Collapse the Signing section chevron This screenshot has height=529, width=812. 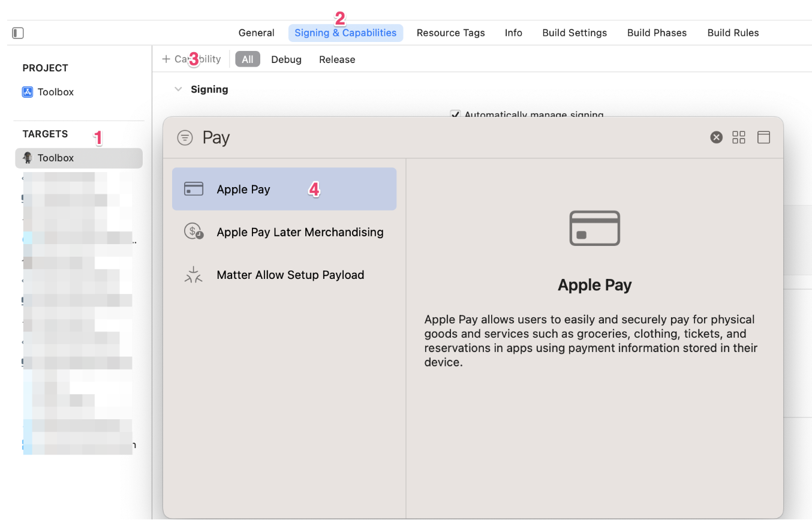click(178, 89)
